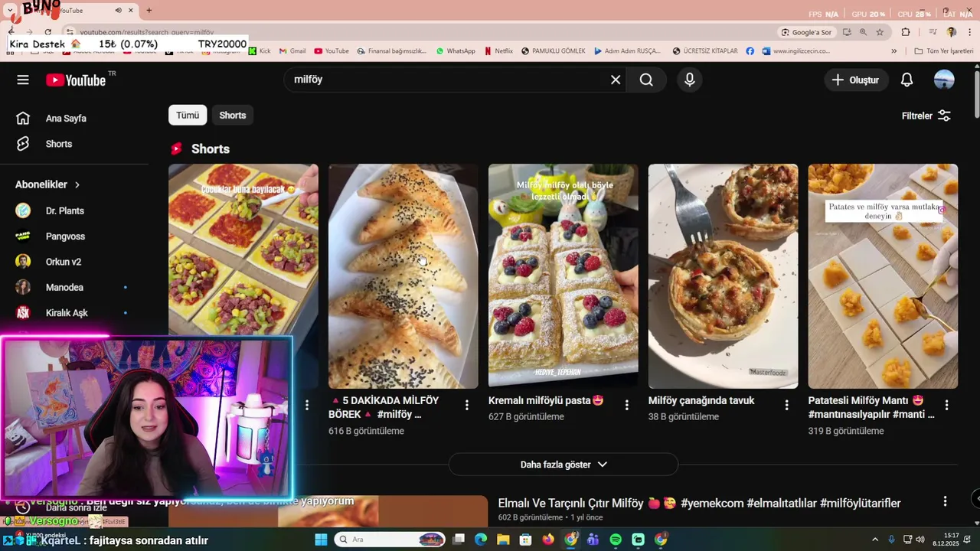Screen dimensions: 980x551
Task: Mute the YouTube tab audio icon
Action: (118, 10)
